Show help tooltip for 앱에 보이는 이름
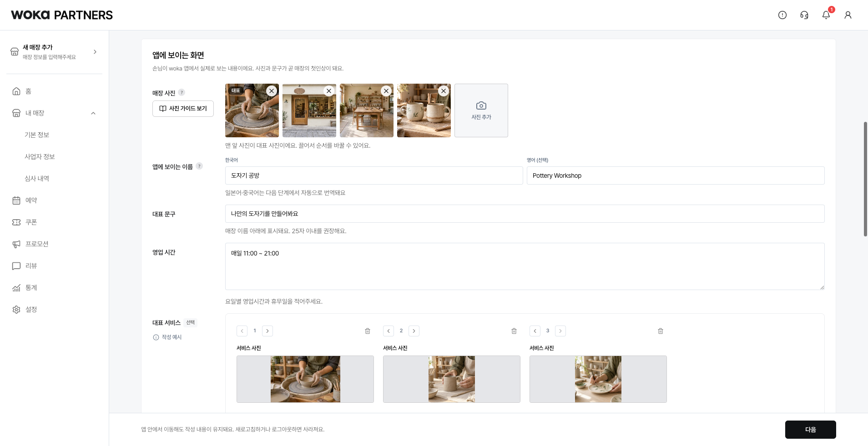 [199, 166]
